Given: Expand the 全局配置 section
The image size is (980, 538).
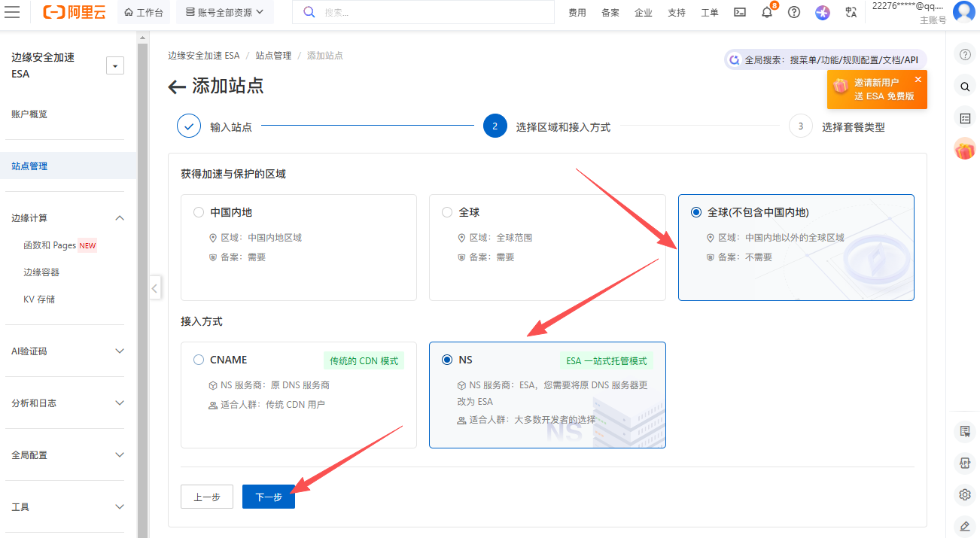Looking at the screenshot, I should [x=119, y=455].
